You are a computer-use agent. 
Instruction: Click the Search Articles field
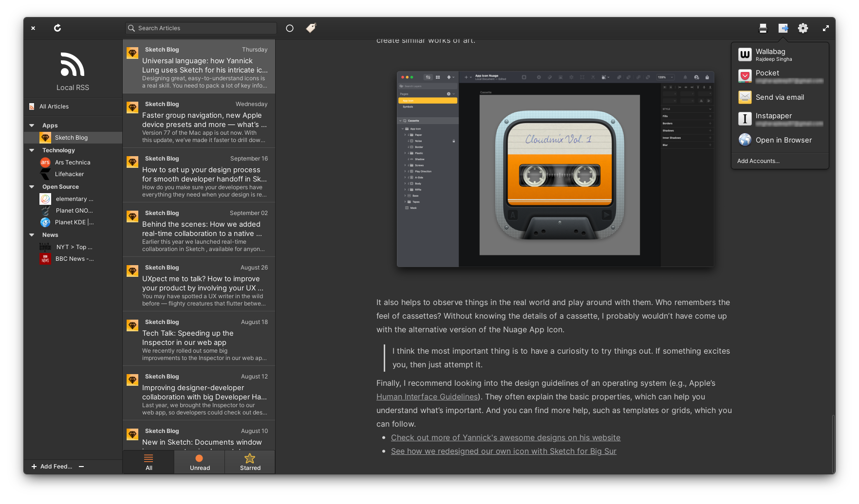click(201, 28)
